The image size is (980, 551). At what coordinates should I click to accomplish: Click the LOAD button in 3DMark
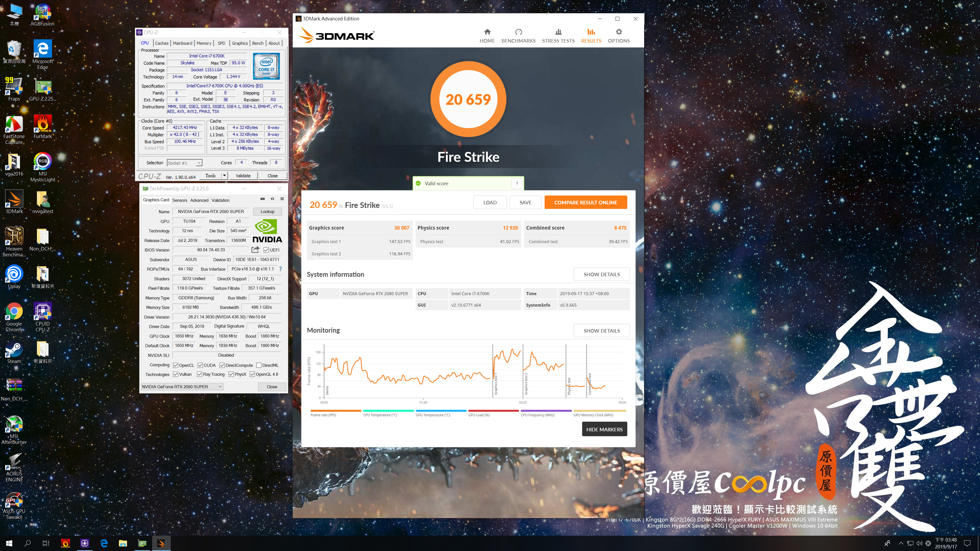(x=490, y=202)
